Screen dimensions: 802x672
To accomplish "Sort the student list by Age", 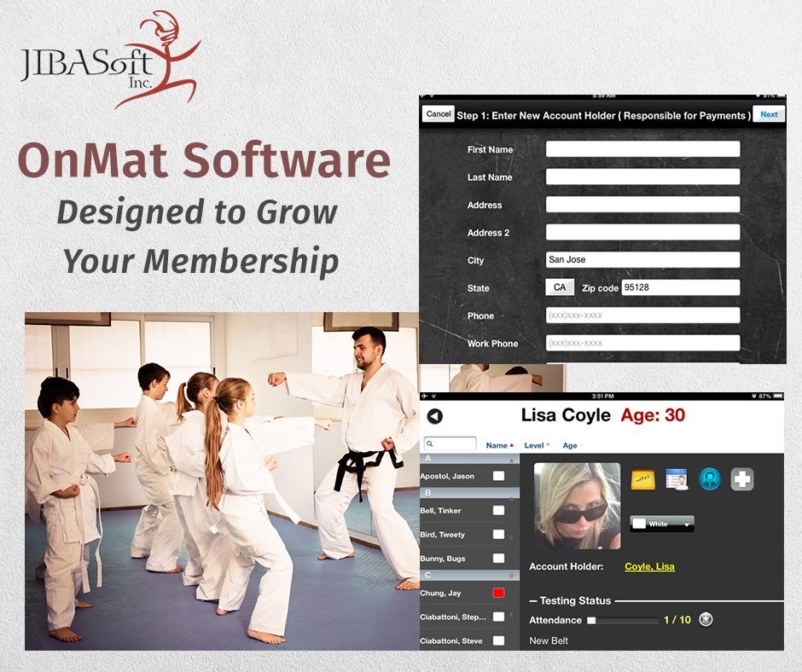I will pyautogui.click(x=572, y=445).
